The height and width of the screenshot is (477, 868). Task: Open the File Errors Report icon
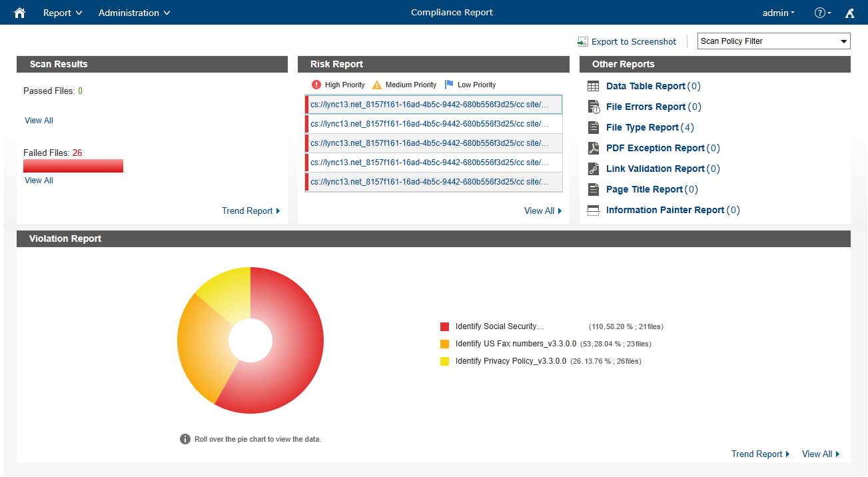(594, 107)
